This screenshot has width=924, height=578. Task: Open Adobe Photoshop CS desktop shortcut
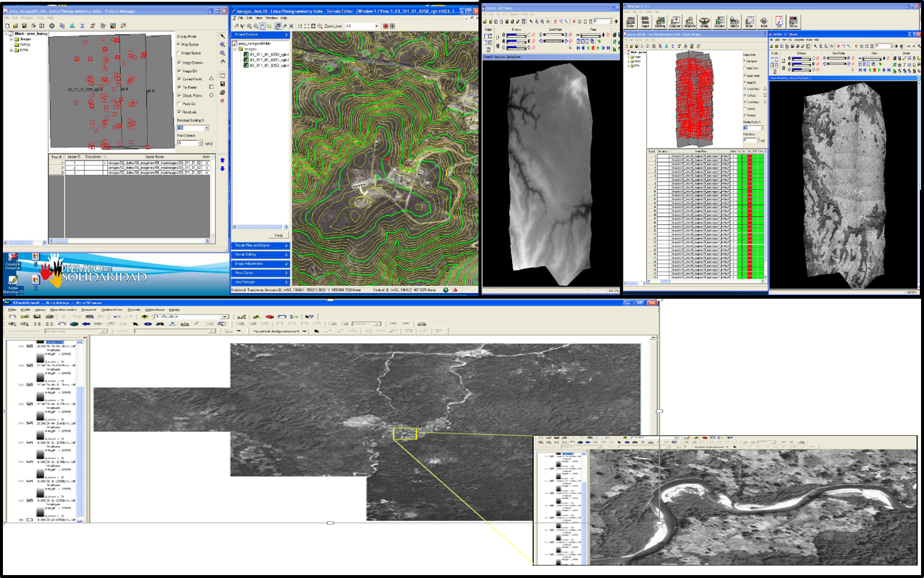(12, 283)
